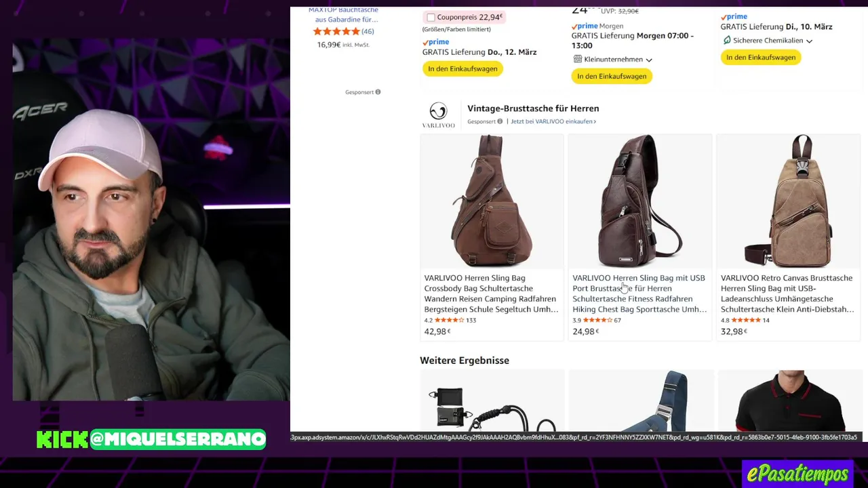Add Di., 10. März delivery item to Einkaufswagen
Image resolution: width=868 pixels, height=488 pixels.
point(761,58)
